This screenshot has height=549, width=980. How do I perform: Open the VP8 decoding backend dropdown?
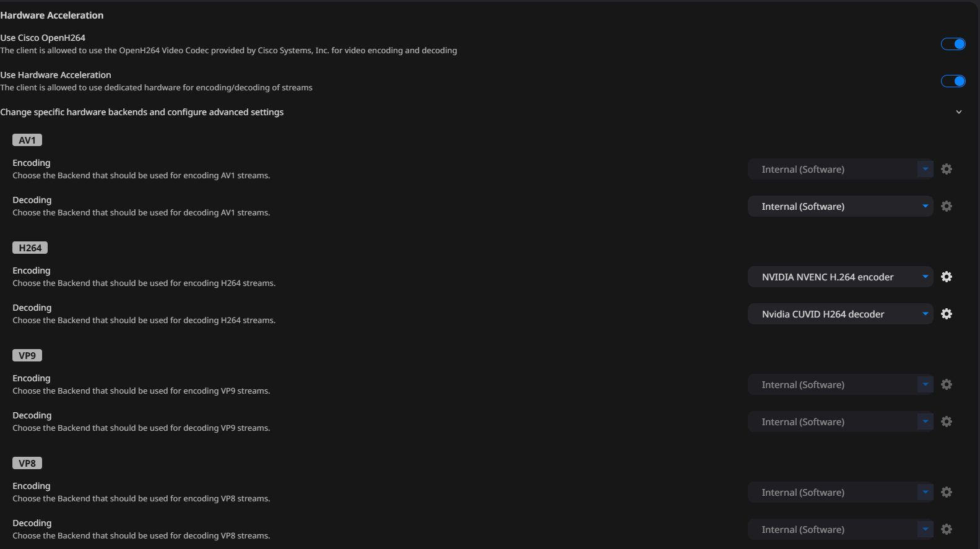[x=840, y=529]
